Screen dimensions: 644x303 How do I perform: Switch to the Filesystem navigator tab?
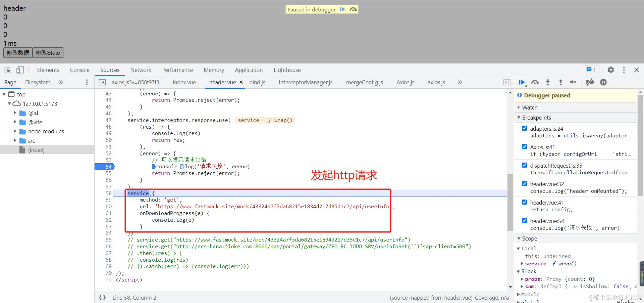(x=38, y=82)
